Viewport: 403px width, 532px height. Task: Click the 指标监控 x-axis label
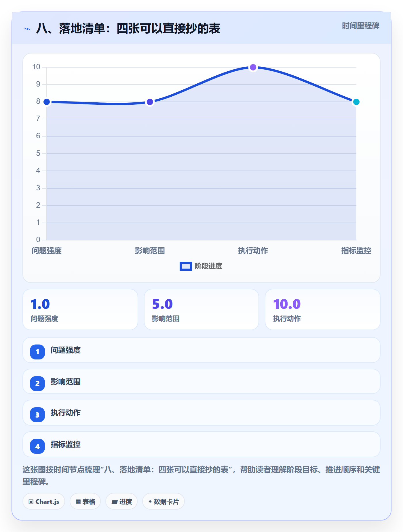(x=356, y=251)
